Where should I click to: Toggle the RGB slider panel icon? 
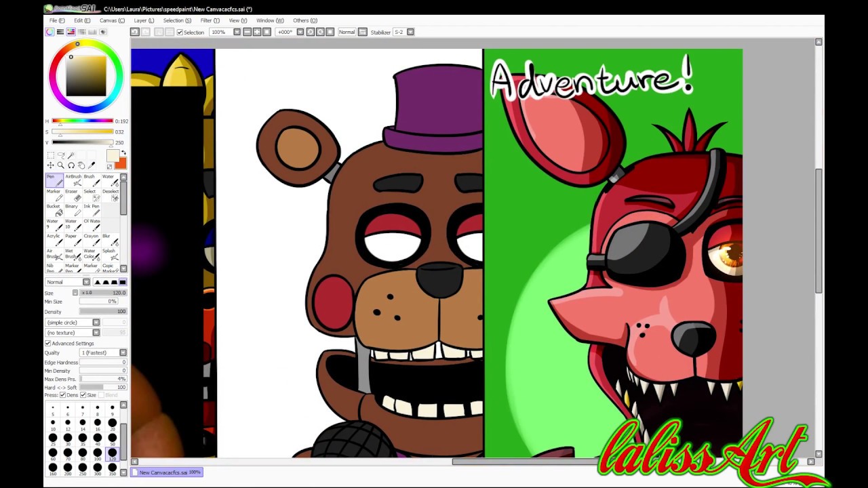click(x=60, y=32)
